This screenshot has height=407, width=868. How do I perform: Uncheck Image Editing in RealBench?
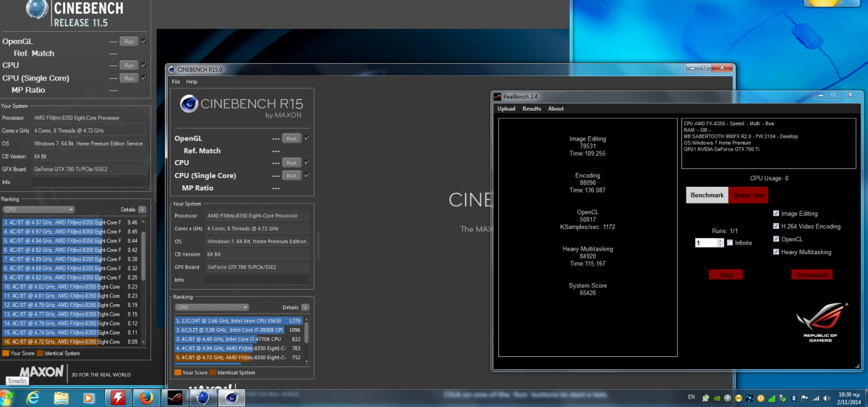click(x=776, y=213)
